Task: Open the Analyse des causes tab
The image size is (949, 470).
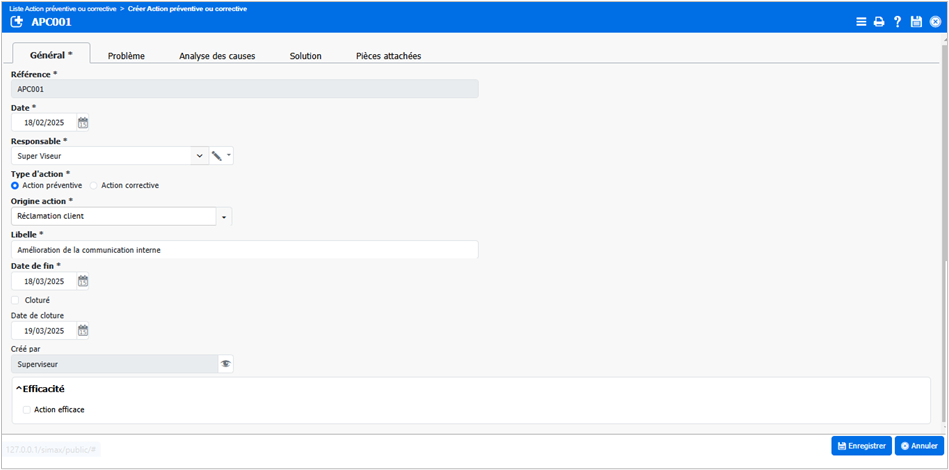Action: click(217, 56)
